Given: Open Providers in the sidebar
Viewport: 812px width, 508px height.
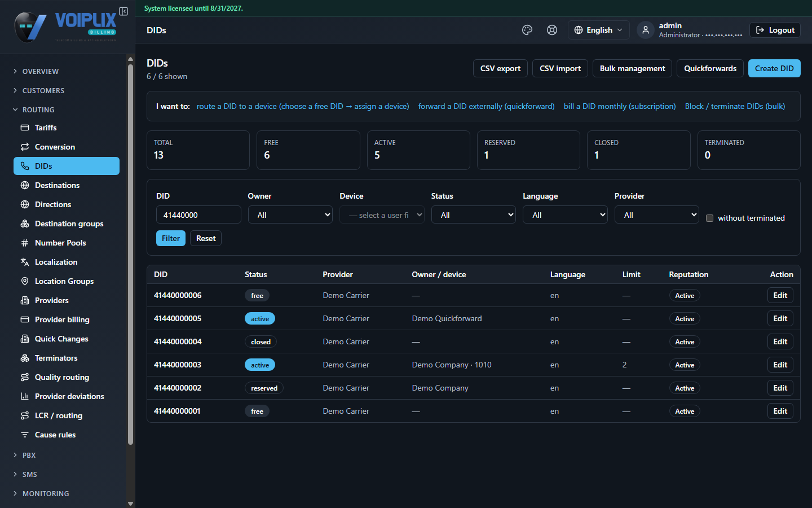Looking at the screenshot, I should pos(67,300).
